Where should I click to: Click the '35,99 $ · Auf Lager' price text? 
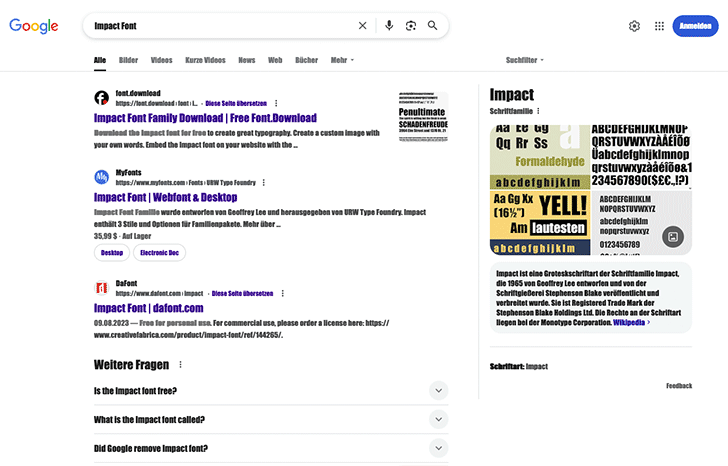pyautogui.click(x=122, y=236)
